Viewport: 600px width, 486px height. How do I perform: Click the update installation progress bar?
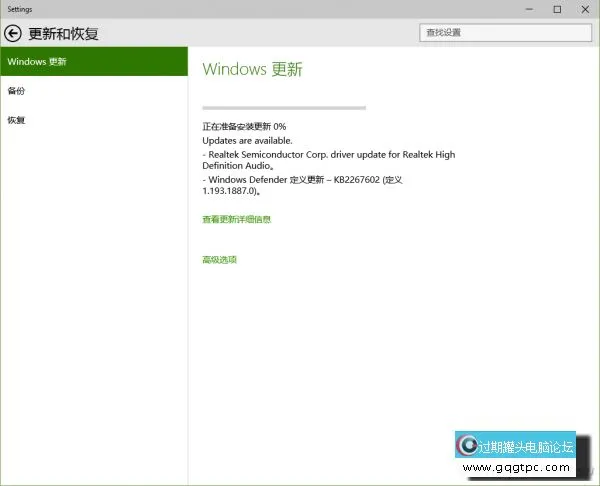284,108
